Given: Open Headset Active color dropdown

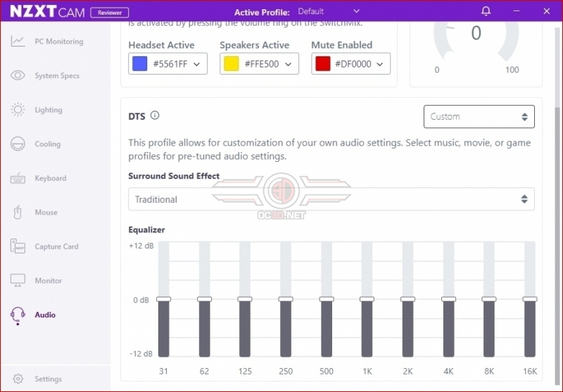Looking at the screenshot, I should point(167,64).
